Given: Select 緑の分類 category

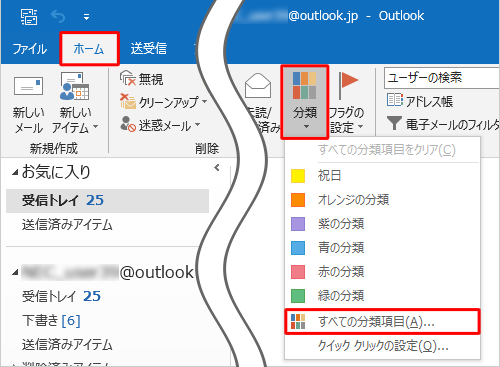Looking at the screenshot, I should pos(382,296).
